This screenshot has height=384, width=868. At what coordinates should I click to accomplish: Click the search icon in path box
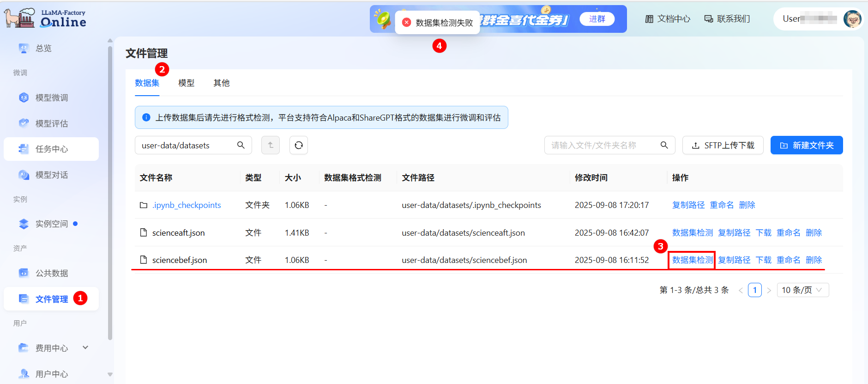(x=241, y=145)
